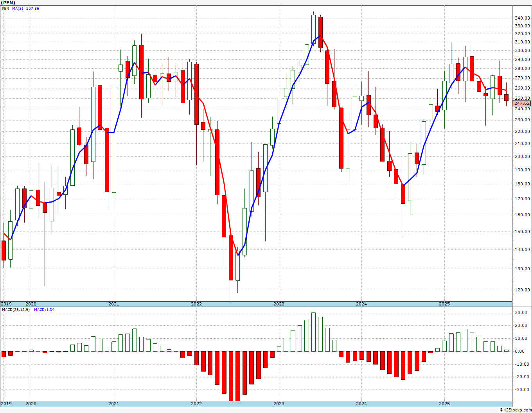The image size is (532, 413).
Task: Click the MA(3) moving average legend label
Action: (x=18, y=8)
